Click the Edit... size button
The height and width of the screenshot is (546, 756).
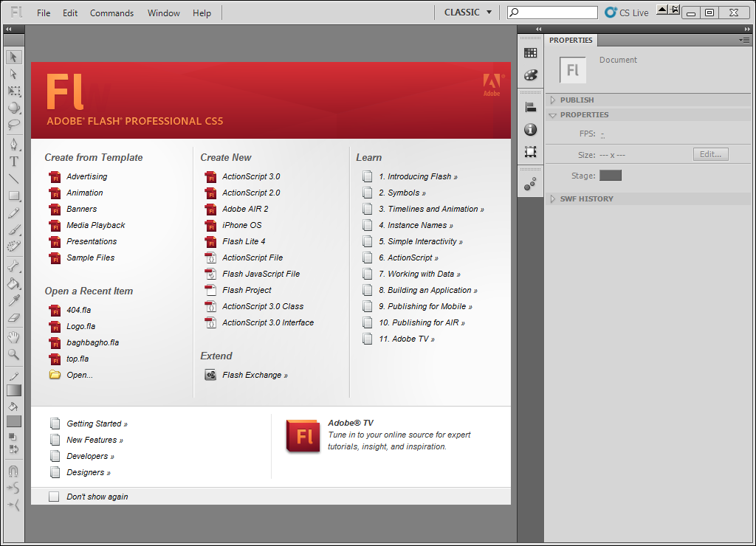point(711,154)
